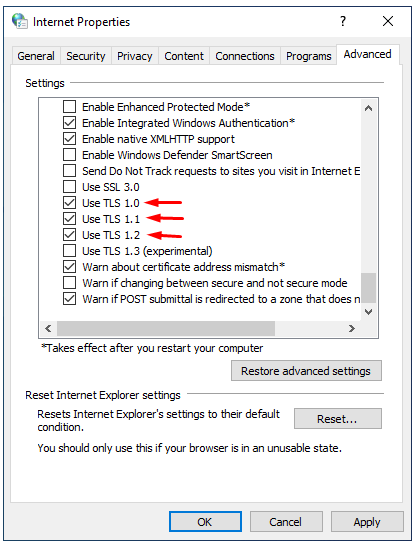Viewport: 416px width, 547px height.
Task: Click the horizontal scrollbar right arrow
Action: click(x=352, y=328)
